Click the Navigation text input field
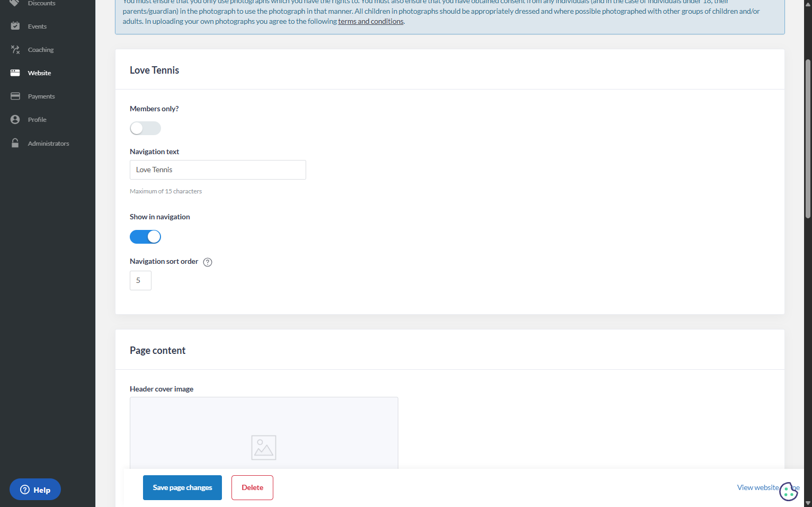812x507 pixels. click(x=218, y=170)
